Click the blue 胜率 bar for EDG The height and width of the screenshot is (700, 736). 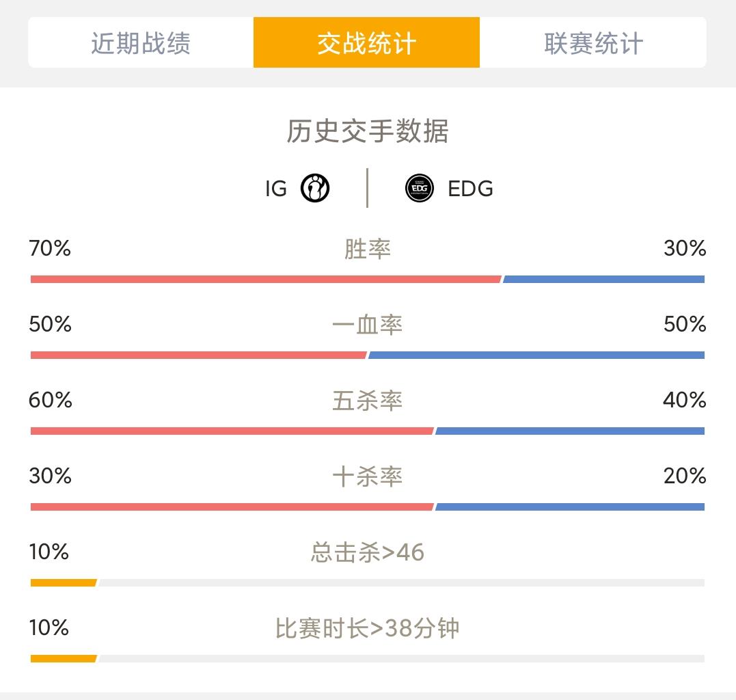pyautogui.click(x=603, y=280)
